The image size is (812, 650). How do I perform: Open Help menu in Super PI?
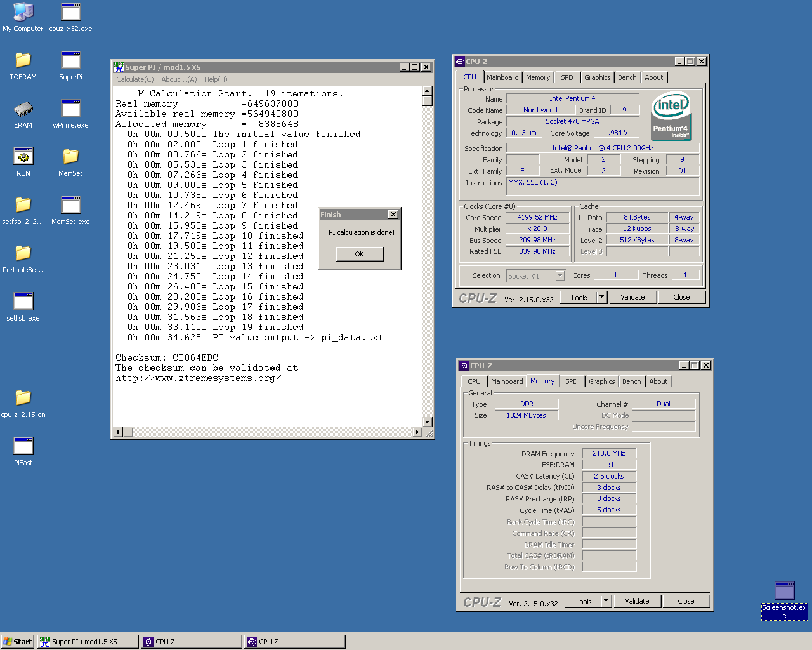(216, 79)
